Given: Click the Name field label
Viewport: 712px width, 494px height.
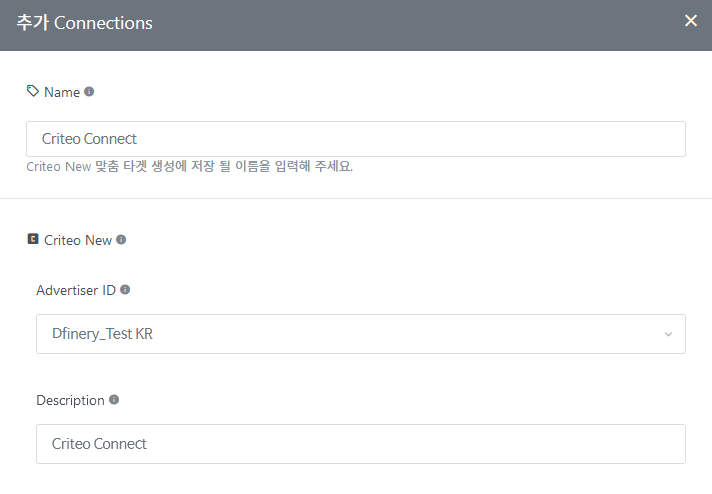Looking at the screenshot, I should 62,92.
